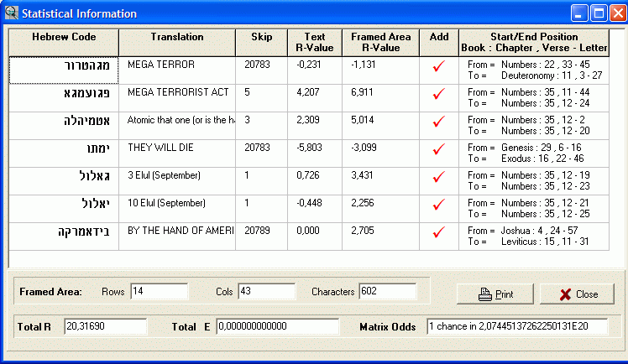Click the Print button
Viewport: 628px width, 364px height.
click(495, 294)
